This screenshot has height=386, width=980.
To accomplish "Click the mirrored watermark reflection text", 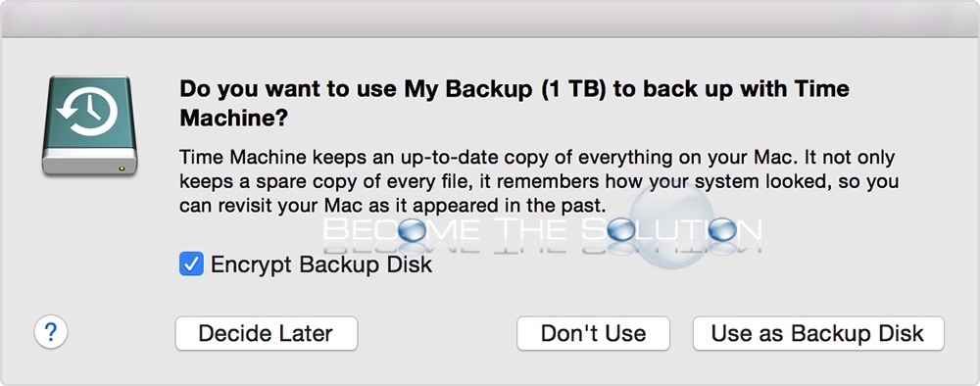I will click(x=541, y=248).
